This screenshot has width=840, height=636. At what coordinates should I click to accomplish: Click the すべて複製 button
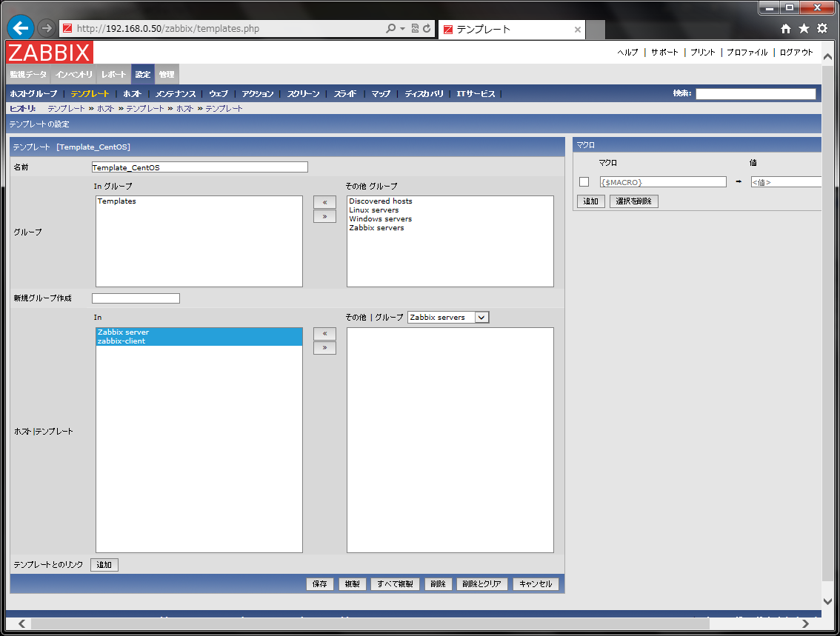395,583
